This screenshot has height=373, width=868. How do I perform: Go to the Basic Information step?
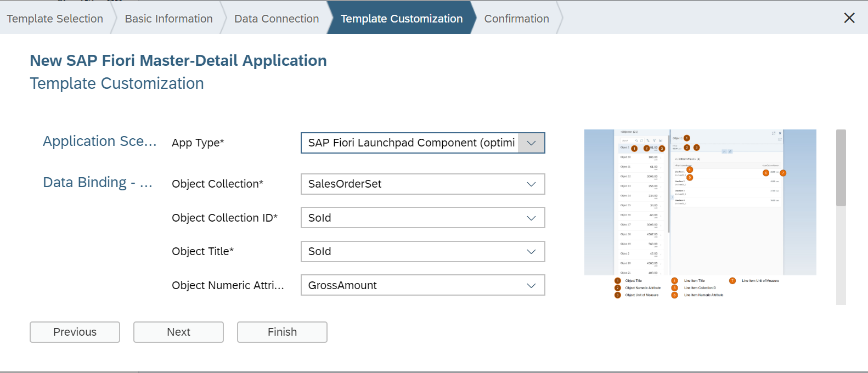click(168, 19)
